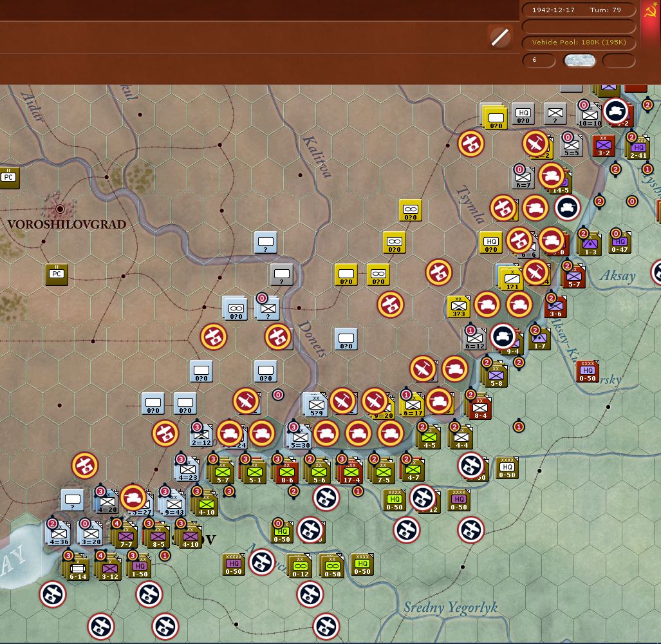Viewport: 661px width, 644px height.
Task: Select the enemy 5=5 infantry unit
Action: click(571, 145)
